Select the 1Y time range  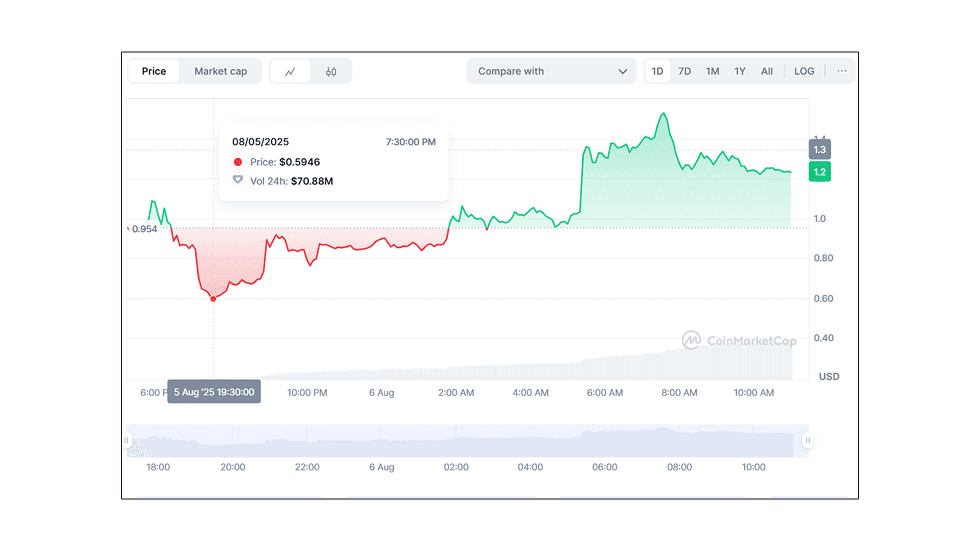[x=740, y=71]
